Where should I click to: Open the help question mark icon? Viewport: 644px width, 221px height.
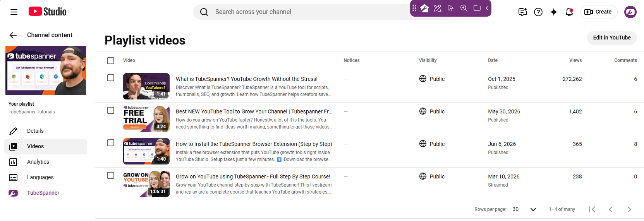point(538,12)
